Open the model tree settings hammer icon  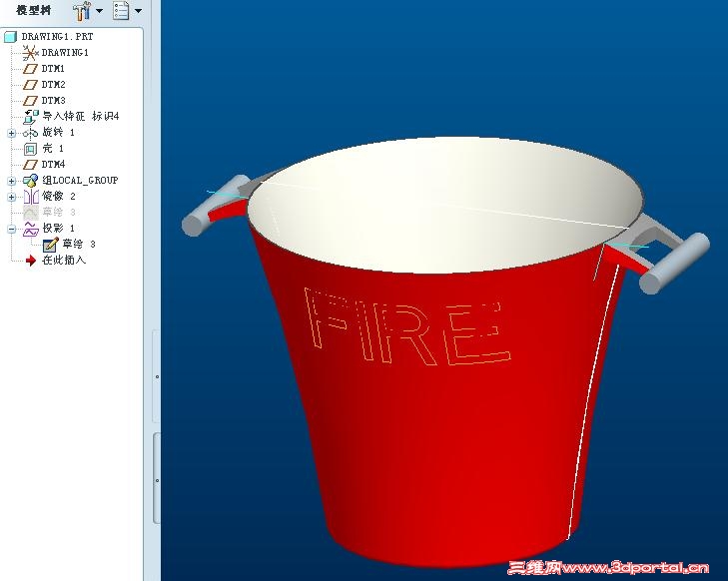point(82,11)
